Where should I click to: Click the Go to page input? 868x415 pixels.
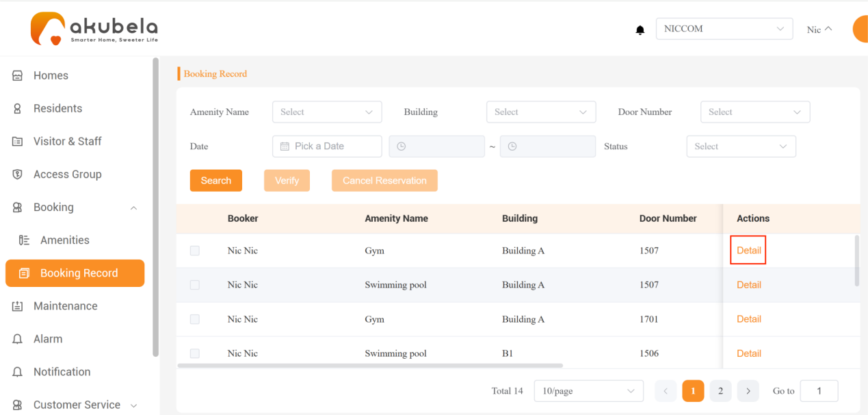(x=819, y=391)
